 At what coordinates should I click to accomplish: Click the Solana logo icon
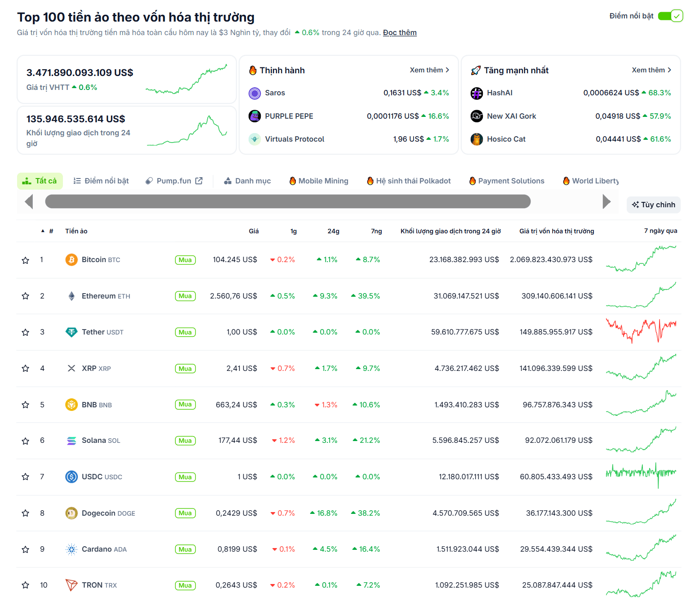point(71,441)
